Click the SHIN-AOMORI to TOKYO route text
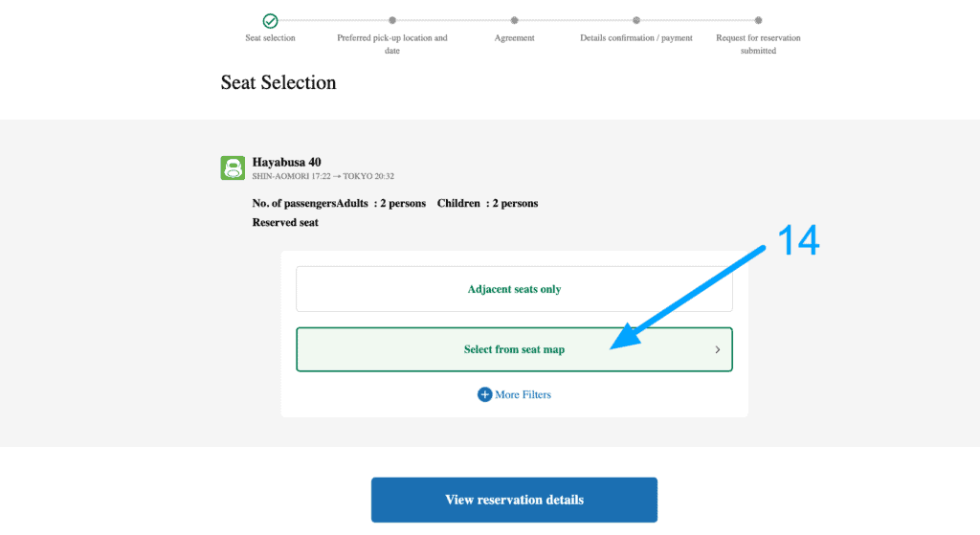This screenshot has height=535, width=980. click(x=323, y=176)
